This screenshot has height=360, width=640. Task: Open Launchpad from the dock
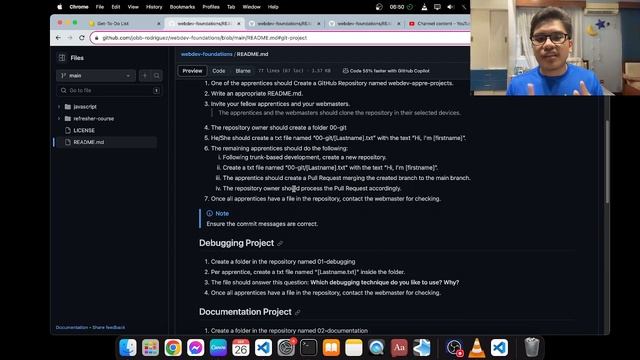pos(151,348)
